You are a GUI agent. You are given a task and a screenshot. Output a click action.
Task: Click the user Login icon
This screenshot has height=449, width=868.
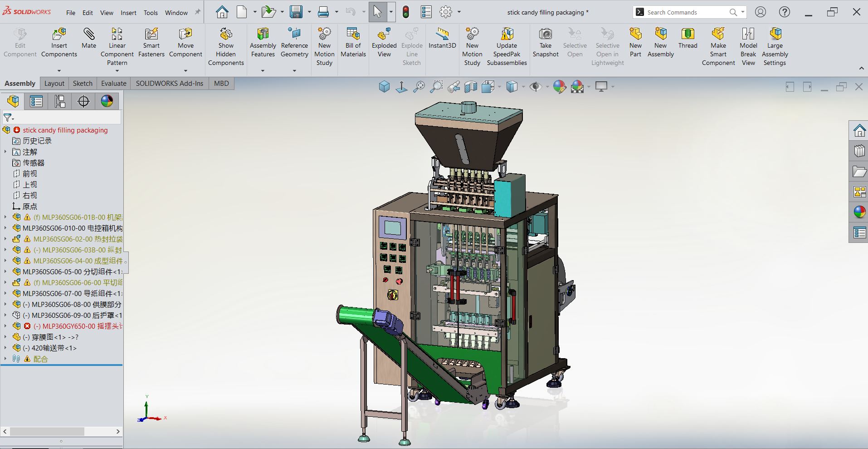pos(761,12)
